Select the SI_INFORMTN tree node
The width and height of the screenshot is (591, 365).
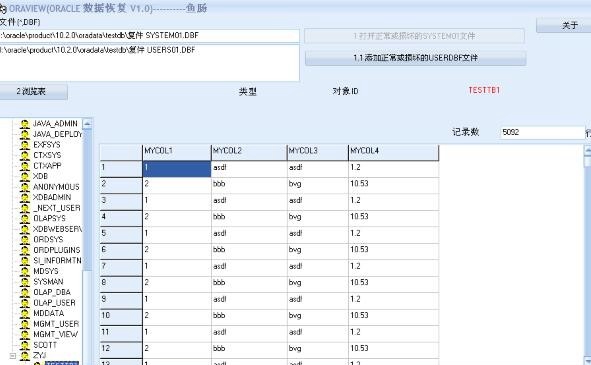coord(57,261)
